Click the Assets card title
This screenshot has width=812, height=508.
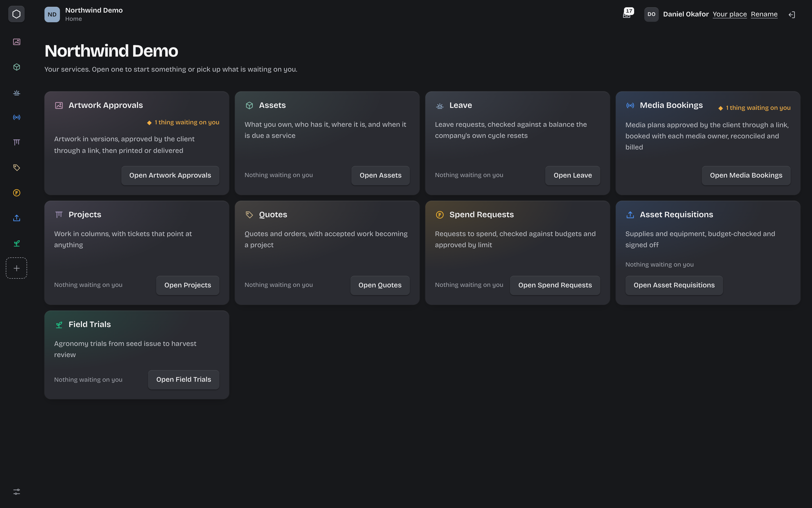[x=272, y=105]
